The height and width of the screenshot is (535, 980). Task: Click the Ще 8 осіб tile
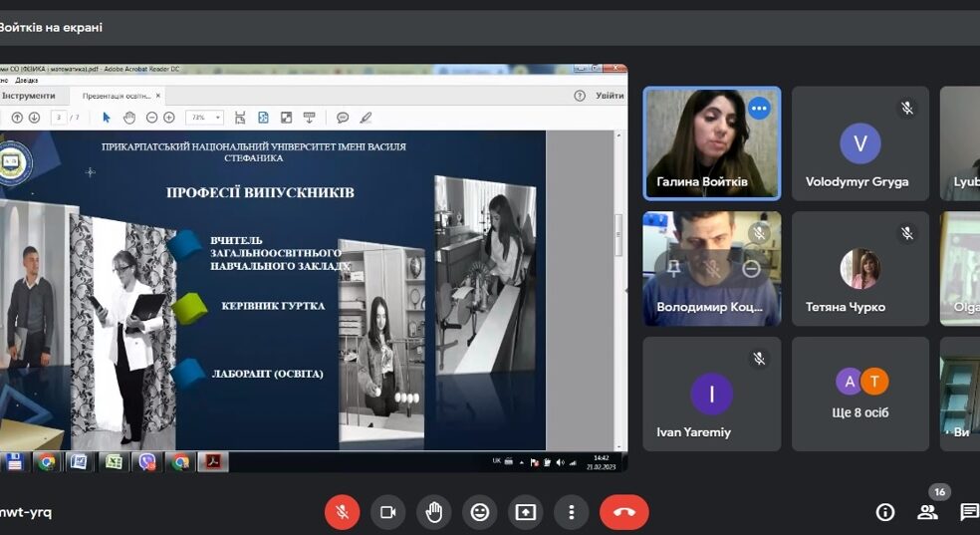(x=860, y=394)
